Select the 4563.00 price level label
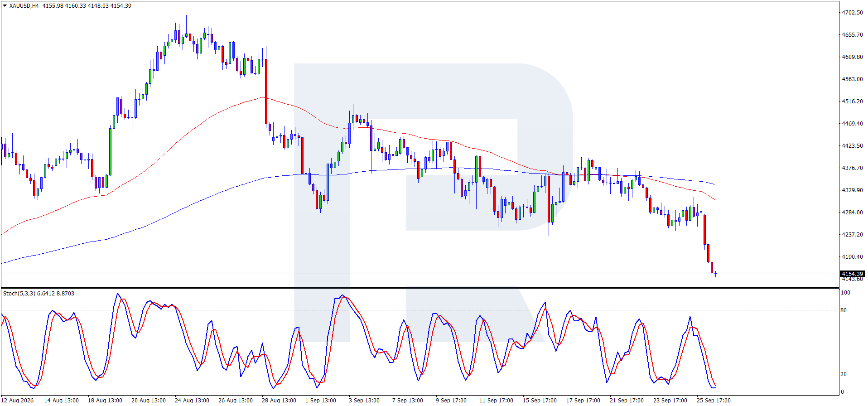This screenshot has width=868, height=406. click(x=852, y=79)
